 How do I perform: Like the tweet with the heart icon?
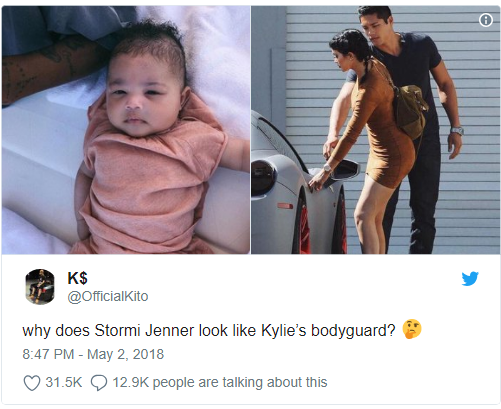pos(32,383)
